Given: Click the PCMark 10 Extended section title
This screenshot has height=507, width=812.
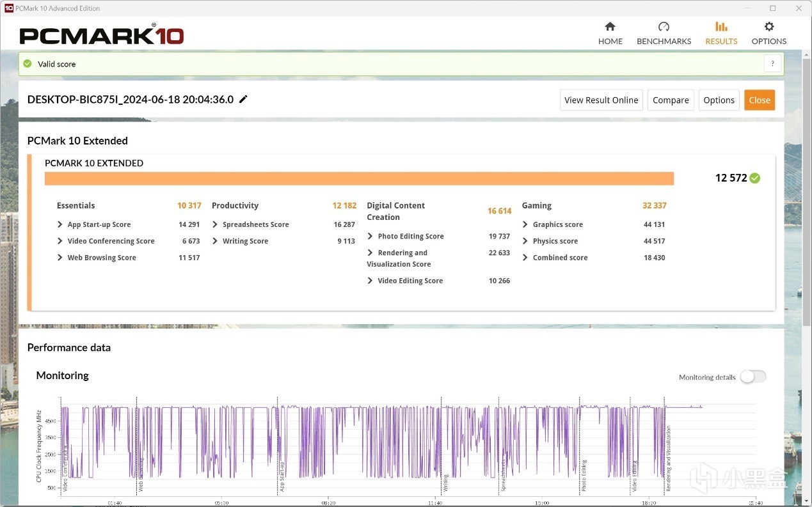Looking at the screenshot, I should pos(77,141).
